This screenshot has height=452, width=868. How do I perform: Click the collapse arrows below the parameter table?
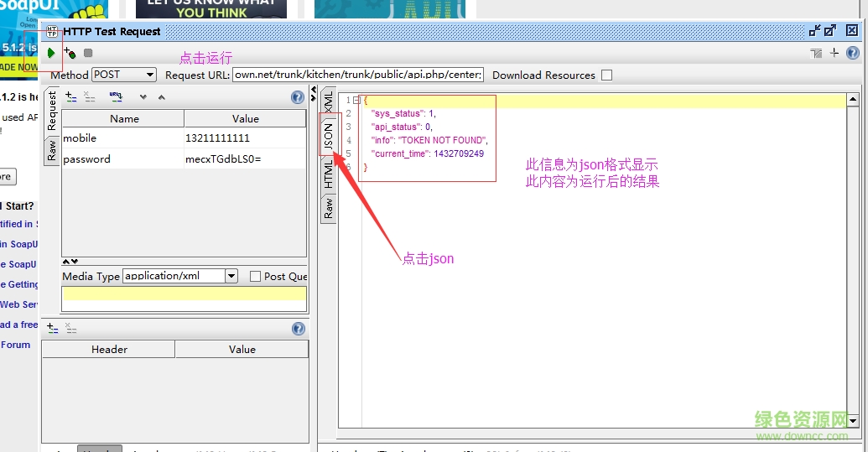pos(70,261)
